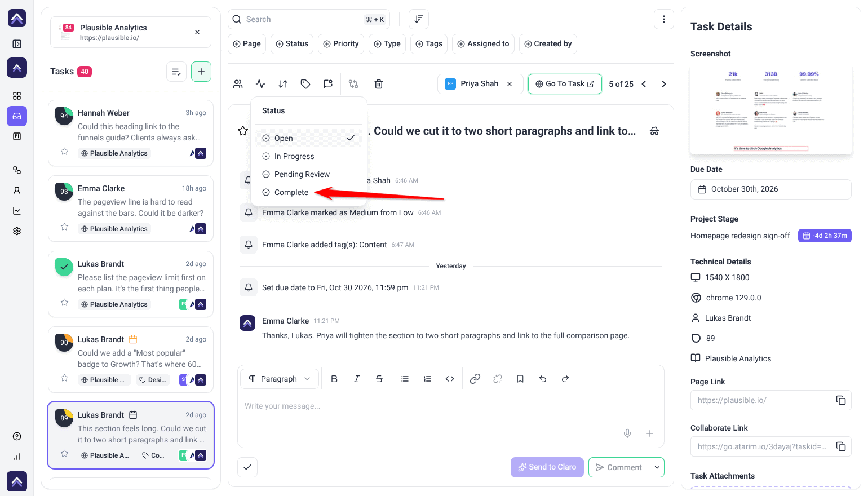
Task: Open the three-dot more options menu
Action: [664, 19]
